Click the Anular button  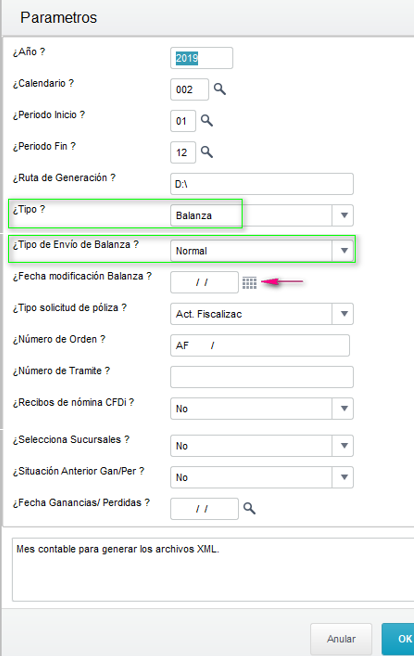[x=341, y=639]
